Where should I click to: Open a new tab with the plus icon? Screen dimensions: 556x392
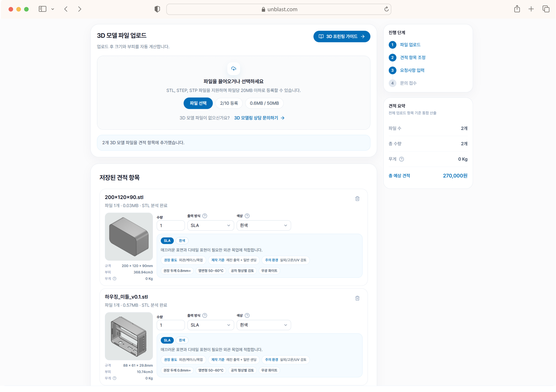click(531, 9)
